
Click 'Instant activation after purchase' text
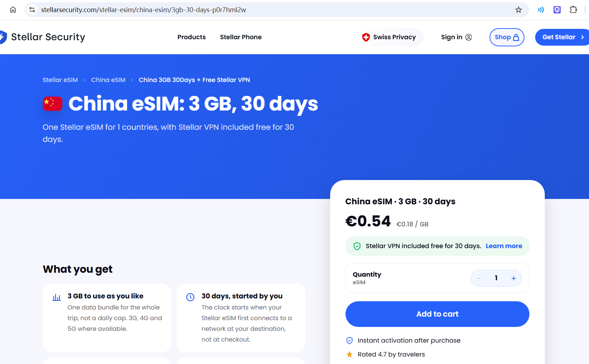click(409, 340)
